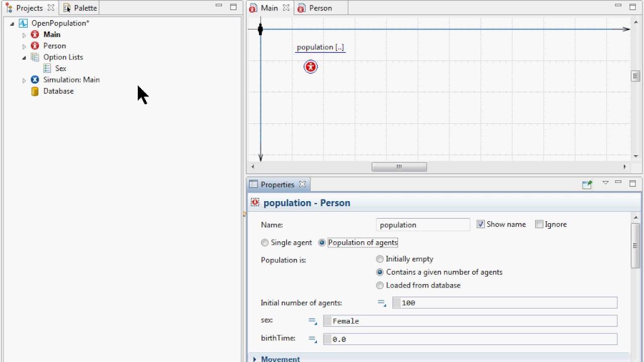Select the Sex option list item
Screen dimensions: 644x362
click(60, 68)
